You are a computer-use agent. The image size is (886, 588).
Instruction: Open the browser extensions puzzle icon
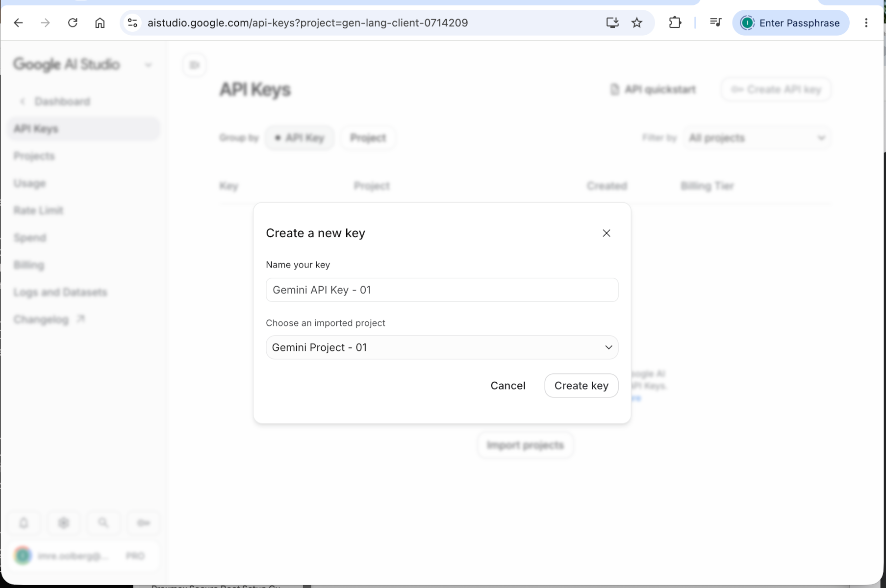click(x=675, y=23)
